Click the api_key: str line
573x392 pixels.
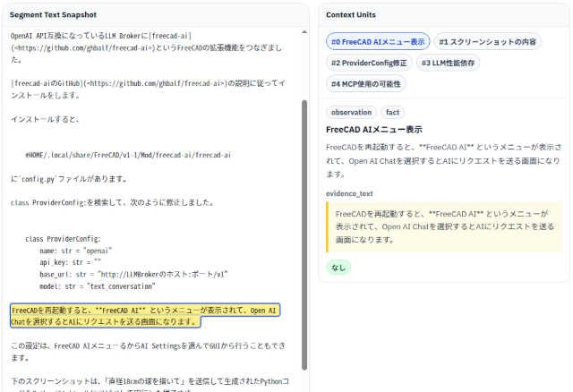click(70, 262)
